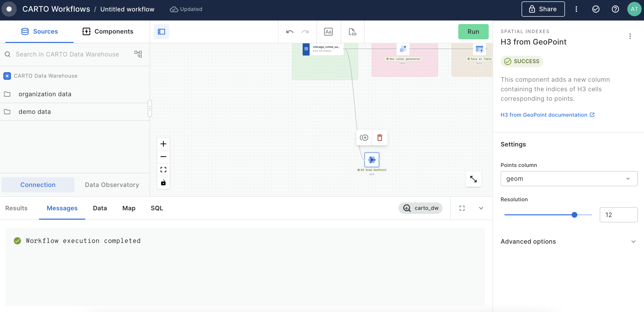Open H3 from GeoPoint documentation link
The image size is (644, 312).
pyautogui.click(x=547, y=115)
